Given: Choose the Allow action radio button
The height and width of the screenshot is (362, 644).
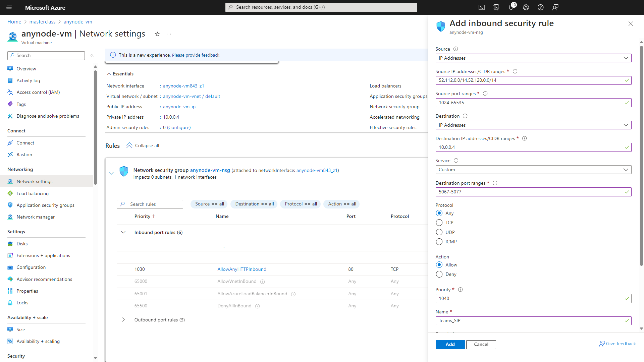Looking at the screenshot, I should tap(439, 265).
